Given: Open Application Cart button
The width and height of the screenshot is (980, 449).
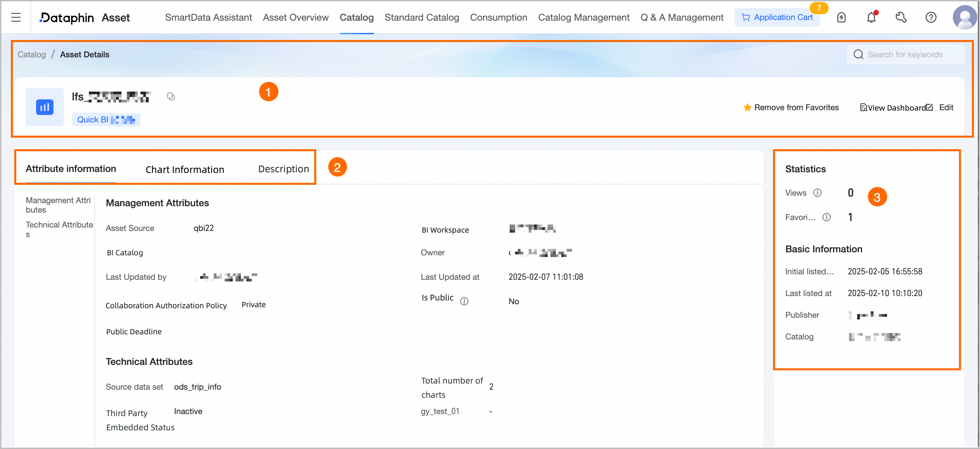Looking at the screenshot, I should point(777,18).
